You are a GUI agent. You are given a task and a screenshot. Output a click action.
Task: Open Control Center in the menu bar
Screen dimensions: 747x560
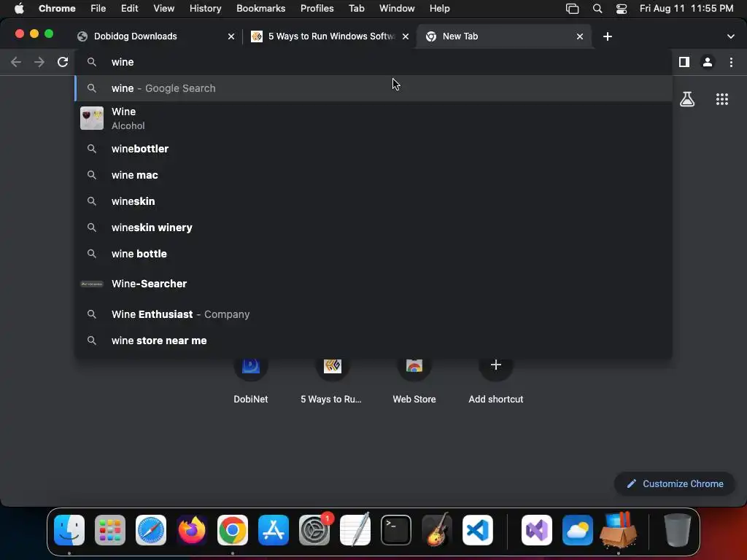[622, 8]
